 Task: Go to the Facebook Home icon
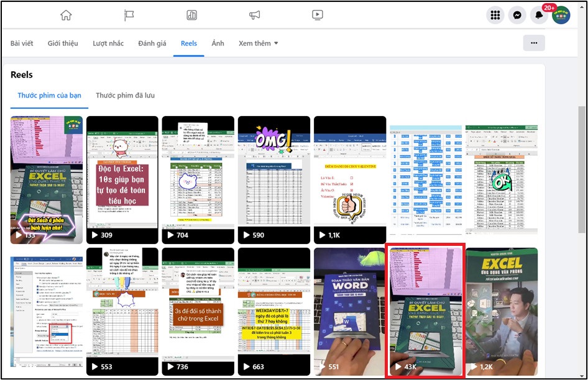[x=66, y=15]
